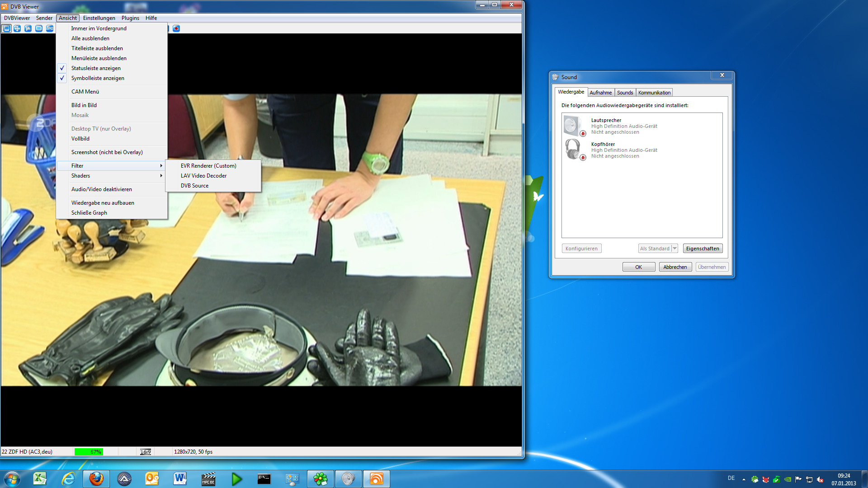Click the four-arrow move icon in DVB Viewer toolbar
This screenshot has width=868, height=488.
17,28
